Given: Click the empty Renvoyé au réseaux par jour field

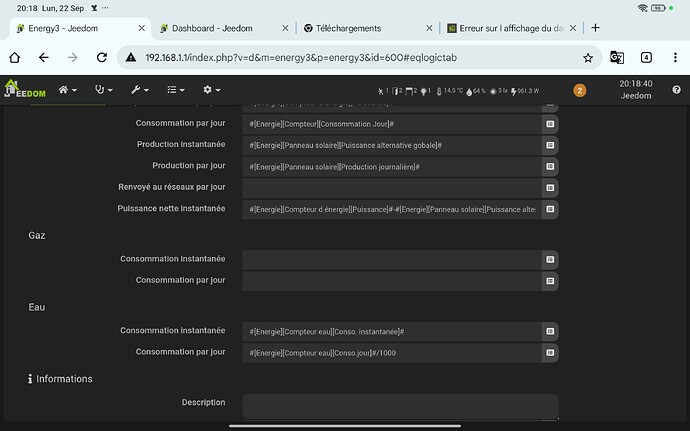Looking at the screenshot, I should click(392, 188).
